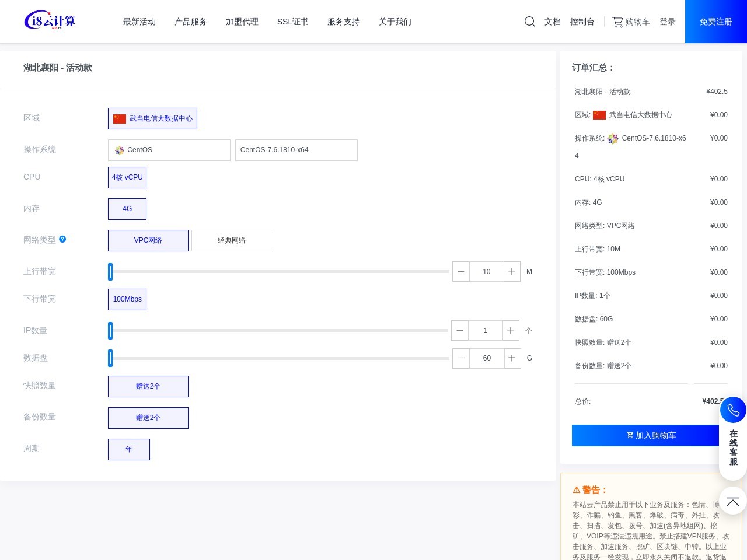Open 产品服务 menu item
Screen dimensions: 747x560
(x=191, y=22)
